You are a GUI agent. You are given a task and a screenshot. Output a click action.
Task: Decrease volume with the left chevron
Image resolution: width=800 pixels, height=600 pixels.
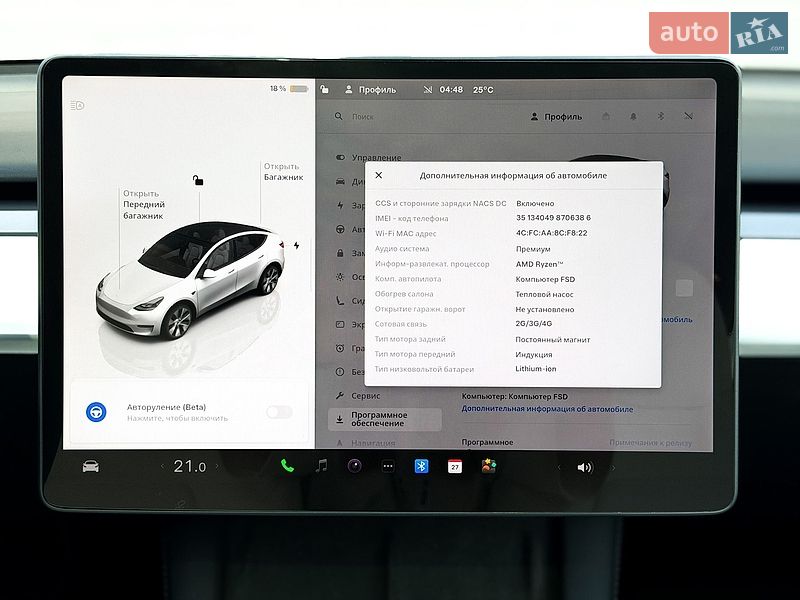(559, 467)
